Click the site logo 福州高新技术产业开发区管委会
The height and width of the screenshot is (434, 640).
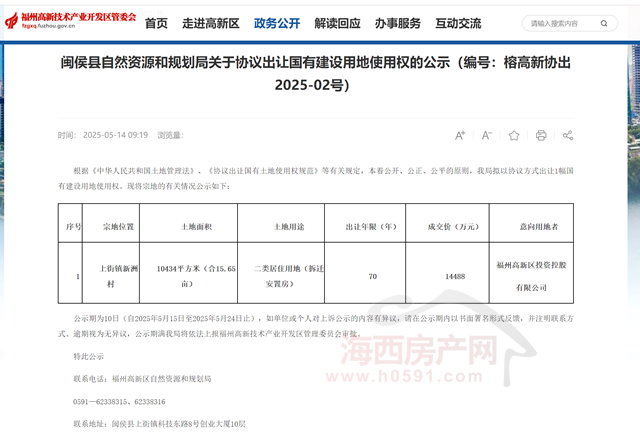pyautogui.click(x=70, y=20)
